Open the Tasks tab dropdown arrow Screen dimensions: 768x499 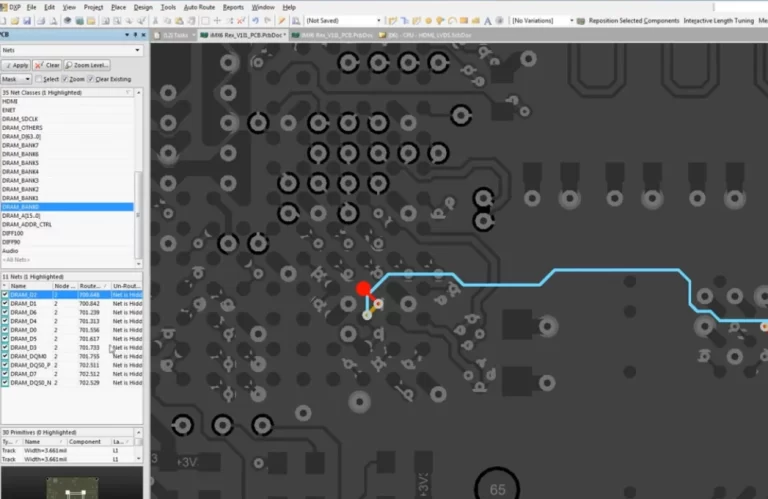(x=193, y=35)
